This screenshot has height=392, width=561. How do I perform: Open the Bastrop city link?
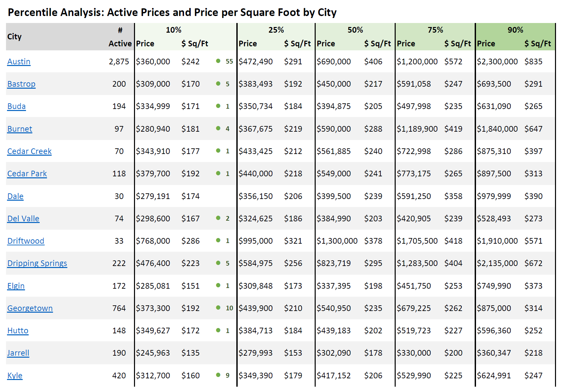[x=21, y=84]
